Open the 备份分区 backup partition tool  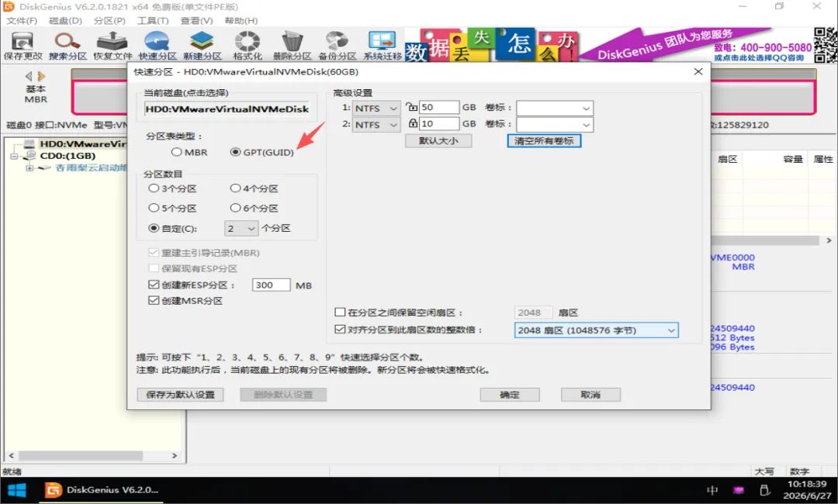338,46
